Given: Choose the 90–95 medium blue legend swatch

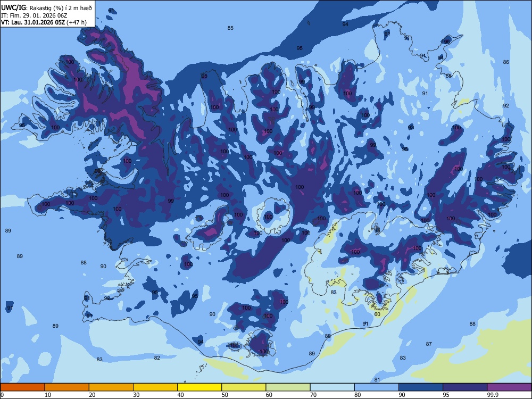Looking at the screenshot, I should pos(421,387).
